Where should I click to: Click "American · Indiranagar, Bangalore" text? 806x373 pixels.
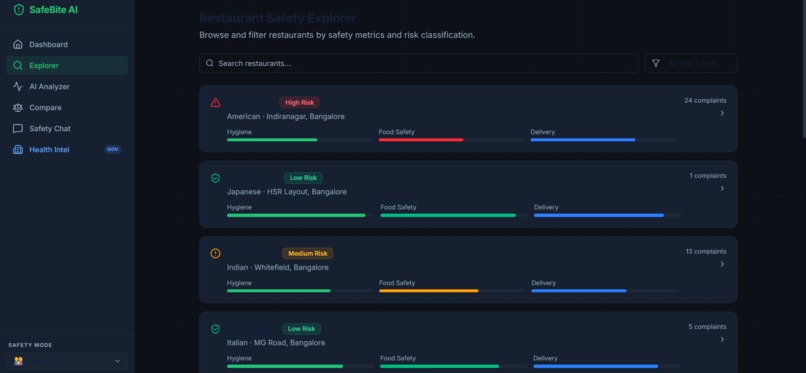[286, 117]
